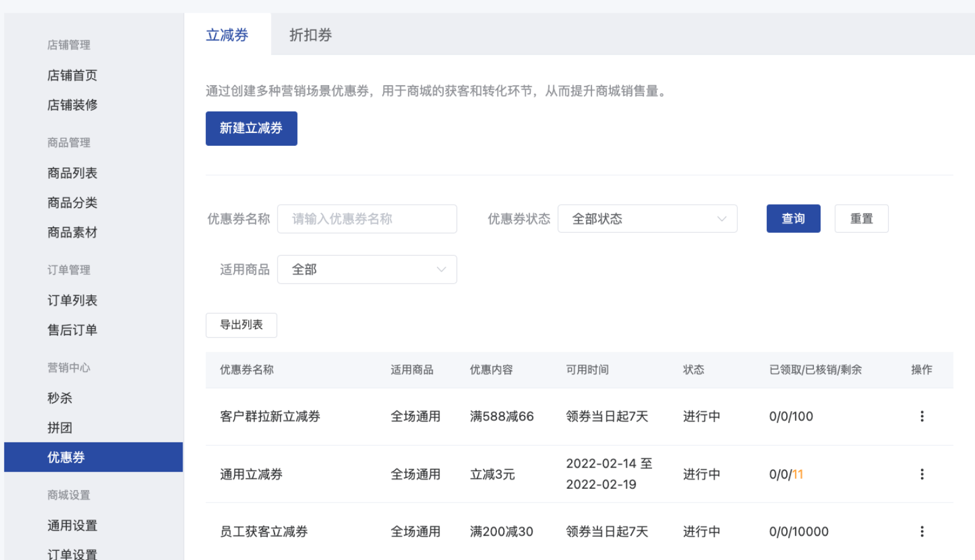The width and height of the screenshot is (975, 560).
Task: Click the 导出列表 button
Action: click(x=241, y=325)
